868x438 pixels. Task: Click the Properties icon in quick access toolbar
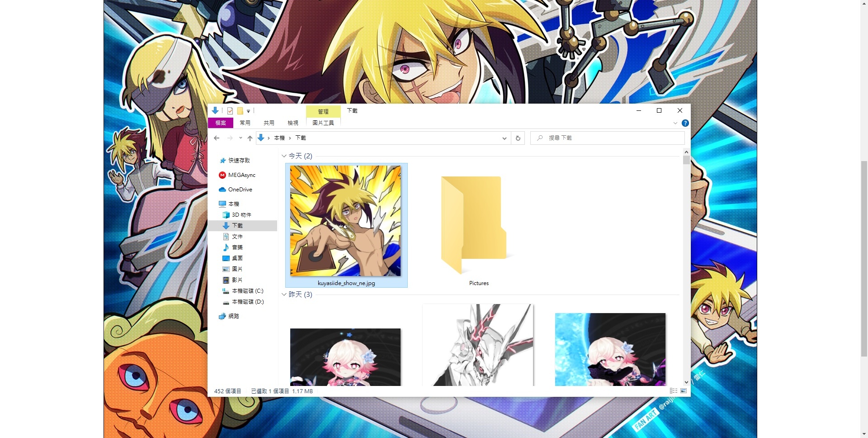230,111
